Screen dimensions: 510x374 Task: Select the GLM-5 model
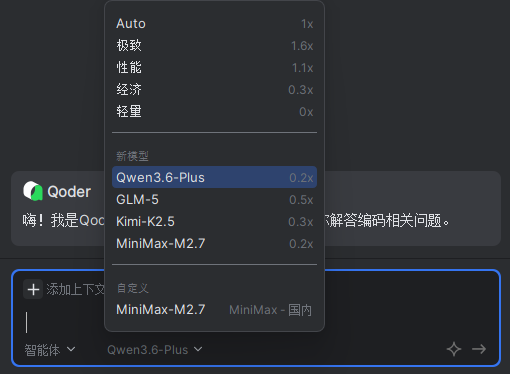click(x=214, y=199)
